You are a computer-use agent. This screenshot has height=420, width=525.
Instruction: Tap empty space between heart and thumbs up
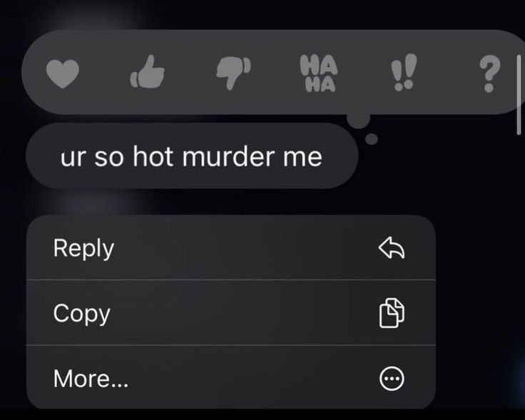tap(104, 72)
